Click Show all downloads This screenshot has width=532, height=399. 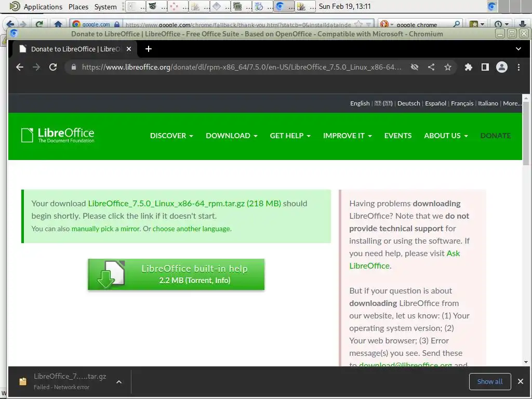(x=490, y=381)
